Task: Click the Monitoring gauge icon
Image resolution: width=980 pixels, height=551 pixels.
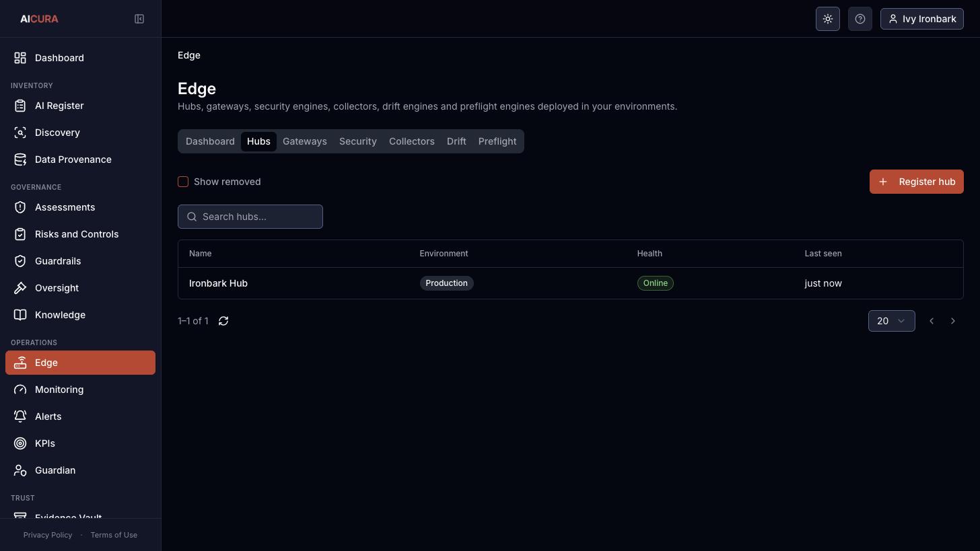Action: coord(20,390)
